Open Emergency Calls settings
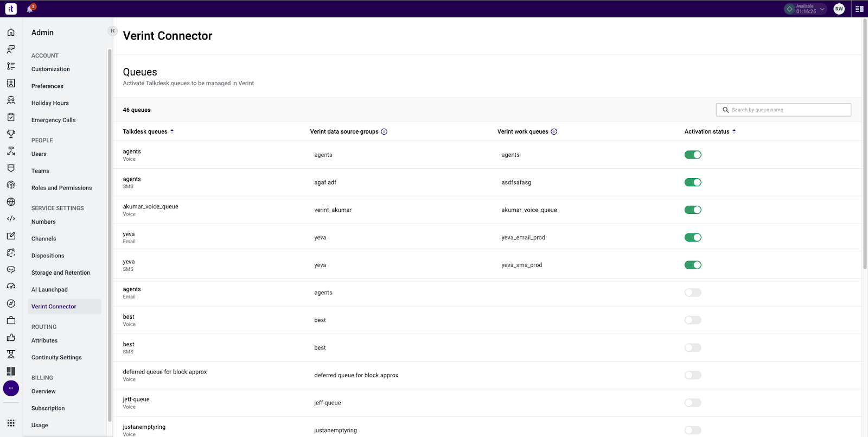This screenshot has height=437, width=868. tap(53, 120)
